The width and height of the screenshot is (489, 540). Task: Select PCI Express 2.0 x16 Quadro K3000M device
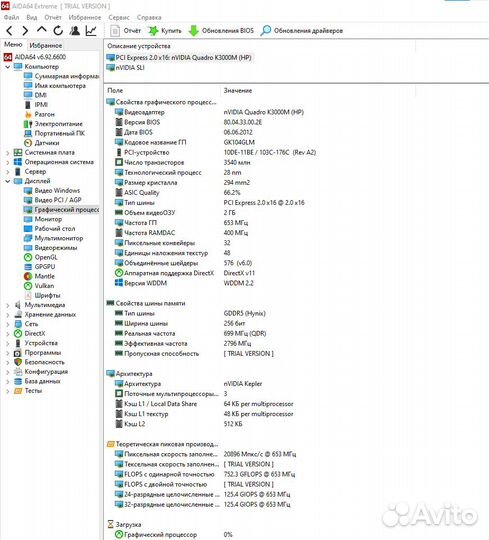[x=179, y=58]
